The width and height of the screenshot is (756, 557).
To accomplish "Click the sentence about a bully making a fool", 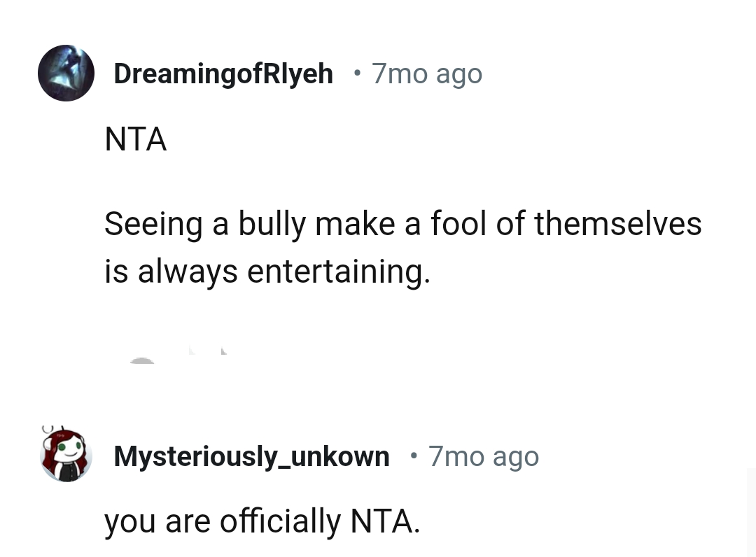I will [402, 224].
